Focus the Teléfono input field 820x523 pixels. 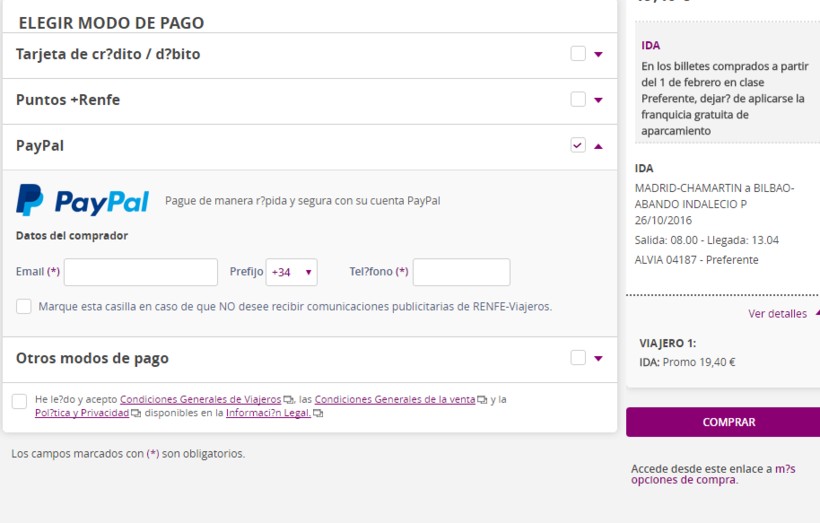coord(461,272)
